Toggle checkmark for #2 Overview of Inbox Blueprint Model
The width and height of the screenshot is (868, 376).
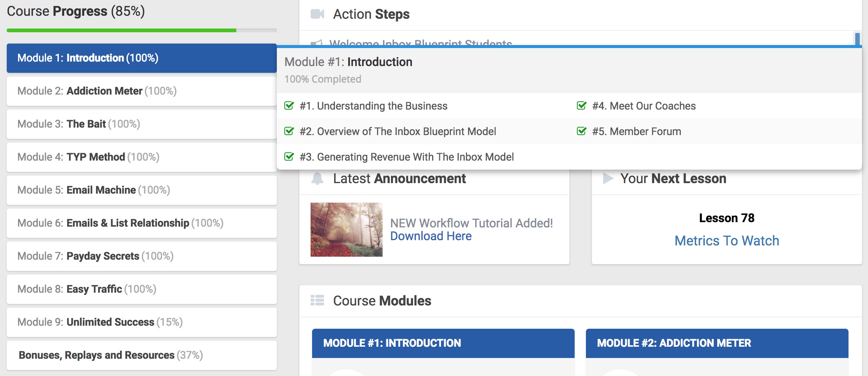click(x=289, y=131)
